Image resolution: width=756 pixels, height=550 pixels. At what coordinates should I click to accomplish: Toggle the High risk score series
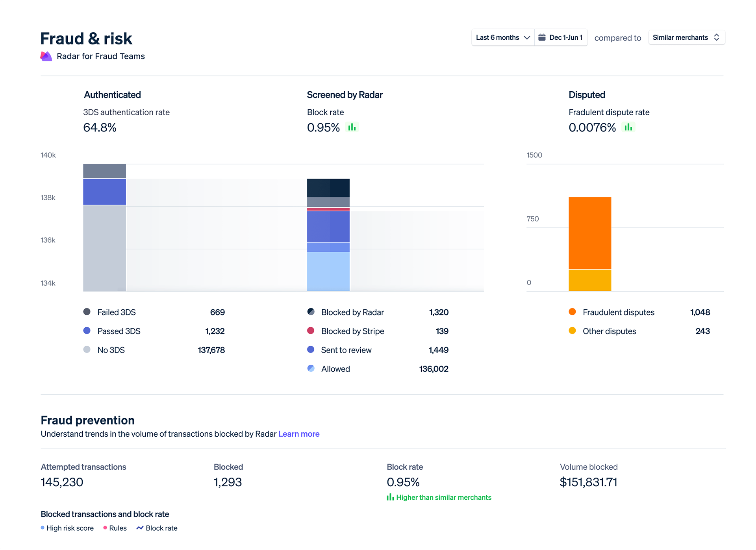click(42, 528)
